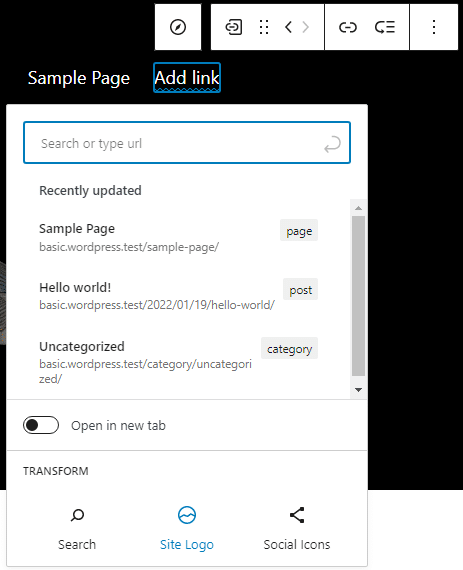Screen dimensions: 463x570
Task: Click the link icon in the toolbar
Action: [x=348, y=27]
